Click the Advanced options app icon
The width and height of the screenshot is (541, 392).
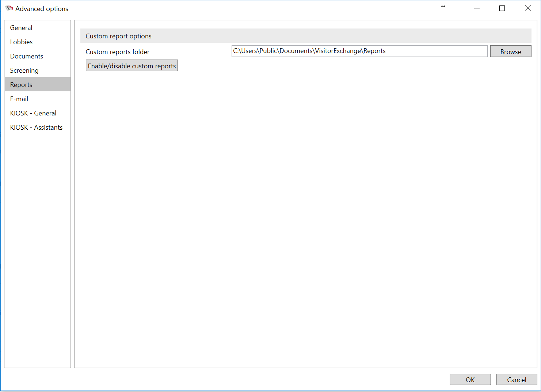pyautogui.click(x=9, y=8)
